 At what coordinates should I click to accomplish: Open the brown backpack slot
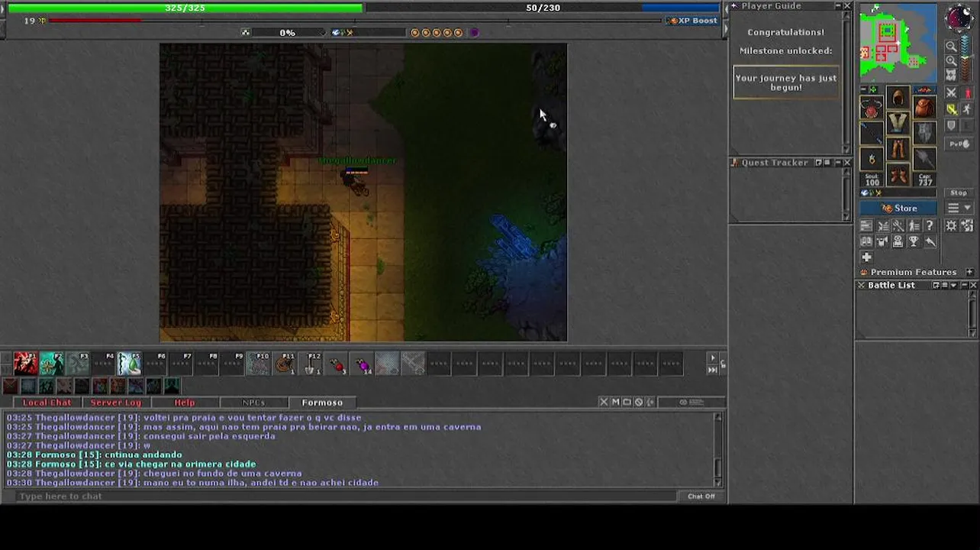click(924, 108)
